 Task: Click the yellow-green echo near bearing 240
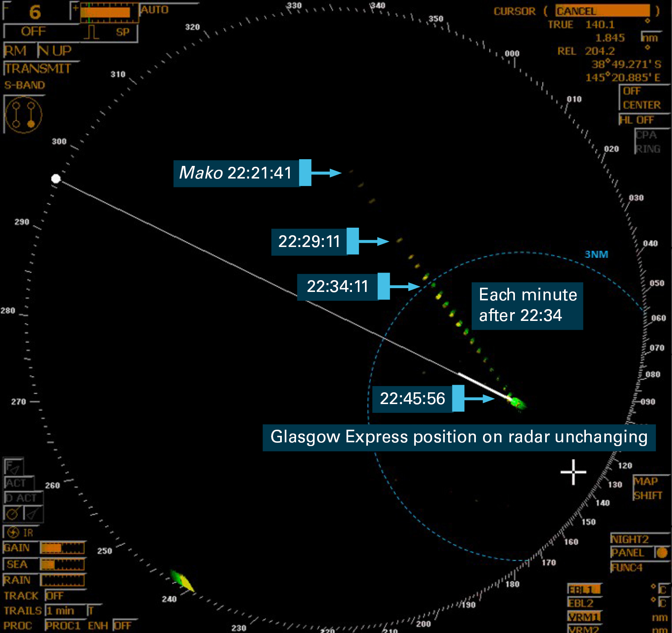pos(183,581)
